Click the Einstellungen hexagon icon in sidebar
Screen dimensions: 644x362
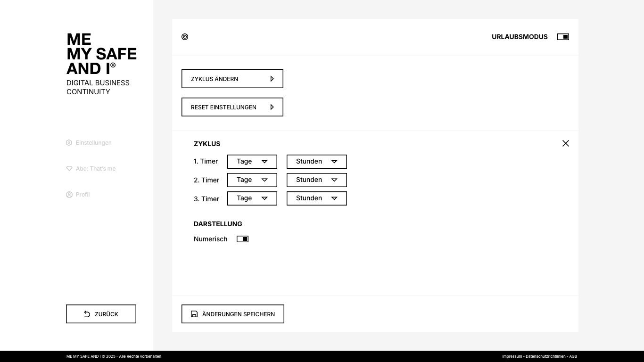coord(69,143)
